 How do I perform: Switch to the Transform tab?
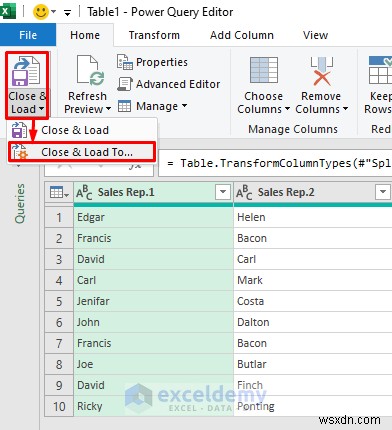154,35
